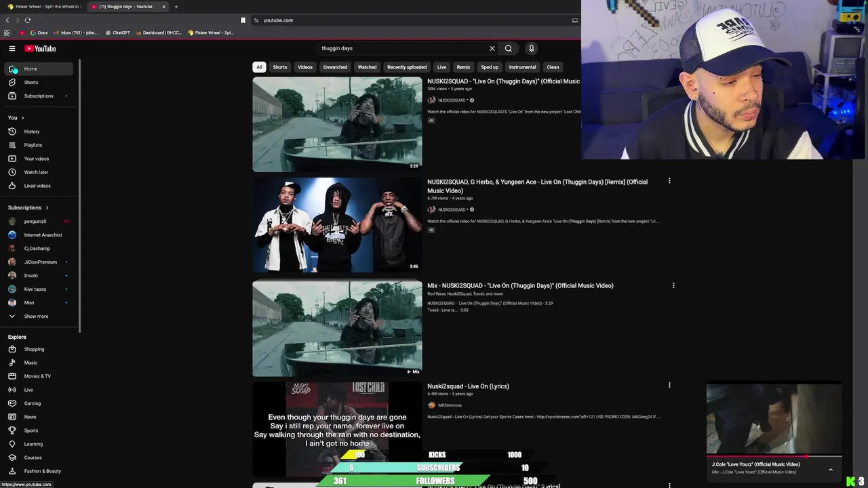Select the 'Videos' filter chip
The image size is (868, 488).
tap(305, 67)
